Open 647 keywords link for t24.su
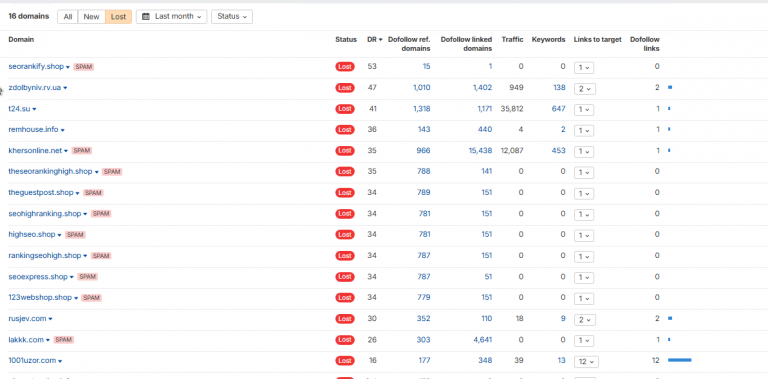The height and width of the screenshot is (379, 768). pos(558,109)
